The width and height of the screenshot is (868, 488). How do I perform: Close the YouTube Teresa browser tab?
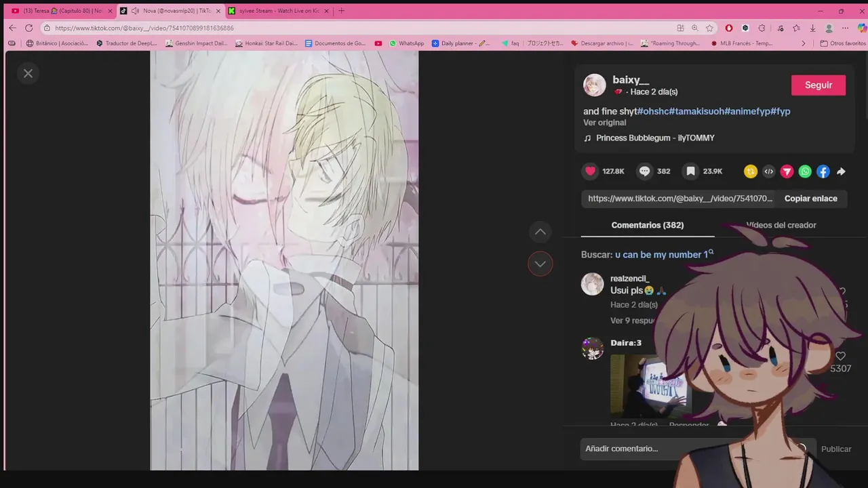[x=110, y=11]
